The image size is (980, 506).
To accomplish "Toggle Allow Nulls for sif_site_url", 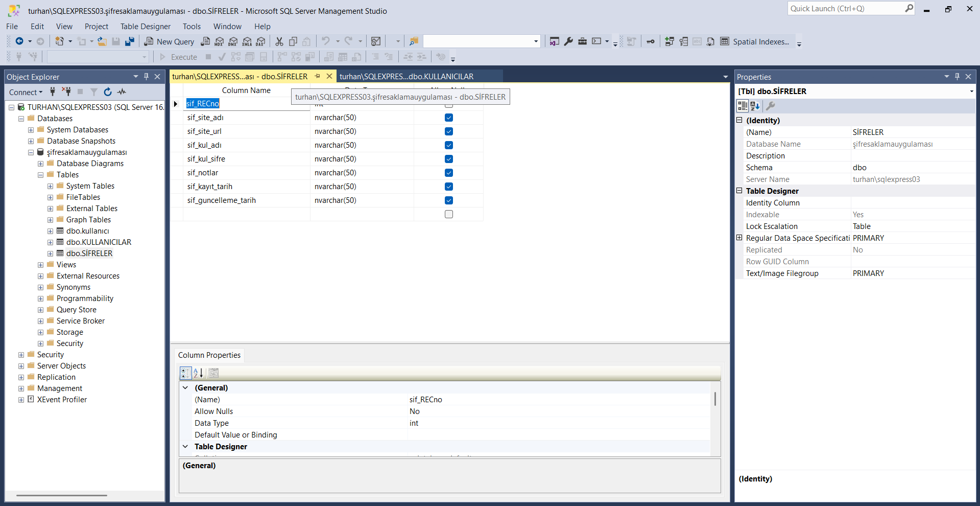I will [x=449, y=131].
